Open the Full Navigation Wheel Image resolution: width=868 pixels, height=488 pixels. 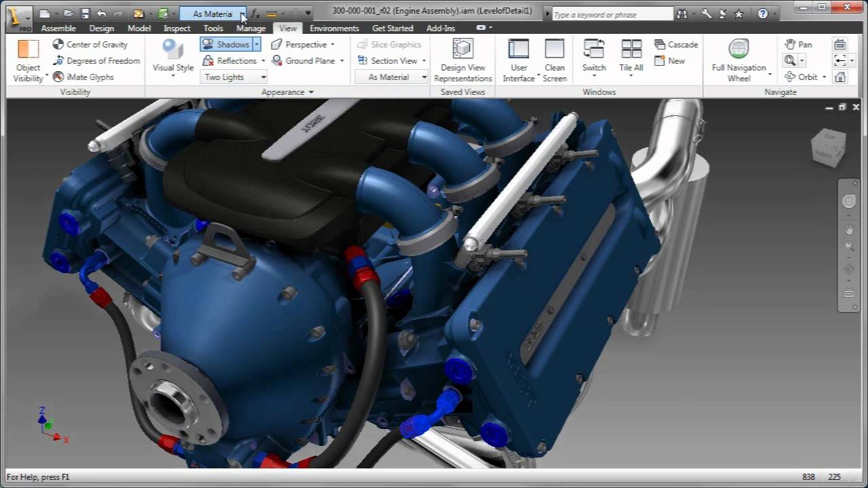coord(739,60)
